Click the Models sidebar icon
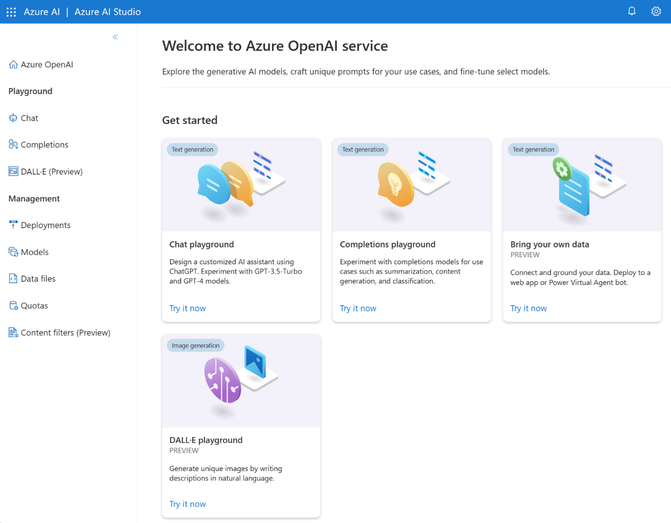This screenshot has height=523, width=671. click(x=13, y=252)
